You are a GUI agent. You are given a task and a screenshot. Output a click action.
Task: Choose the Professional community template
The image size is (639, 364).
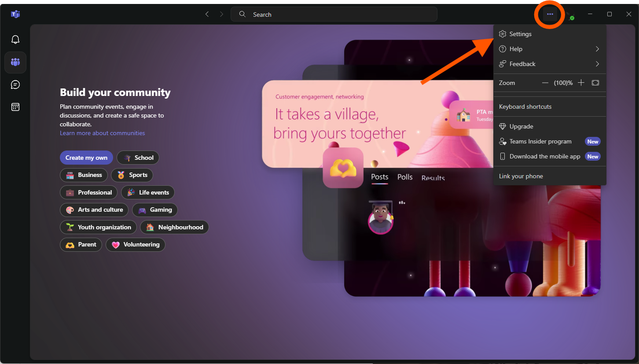tap(89, 192)
